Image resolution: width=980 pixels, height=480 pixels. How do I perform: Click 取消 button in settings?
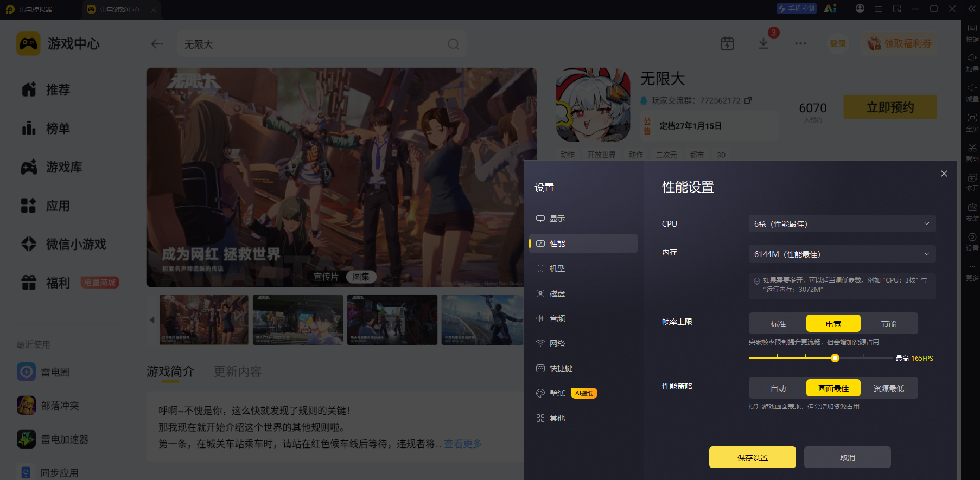(x=847, y=457)
